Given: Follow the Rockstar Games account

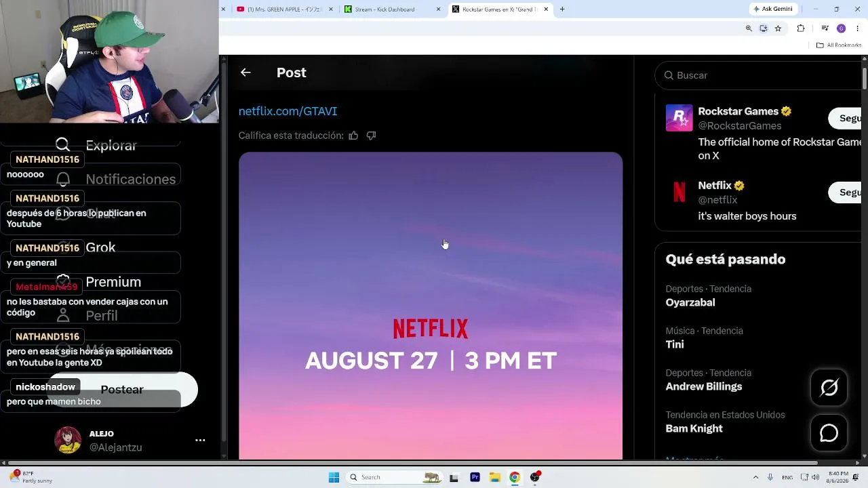Looking at the screenshot, I should [846, 118].
